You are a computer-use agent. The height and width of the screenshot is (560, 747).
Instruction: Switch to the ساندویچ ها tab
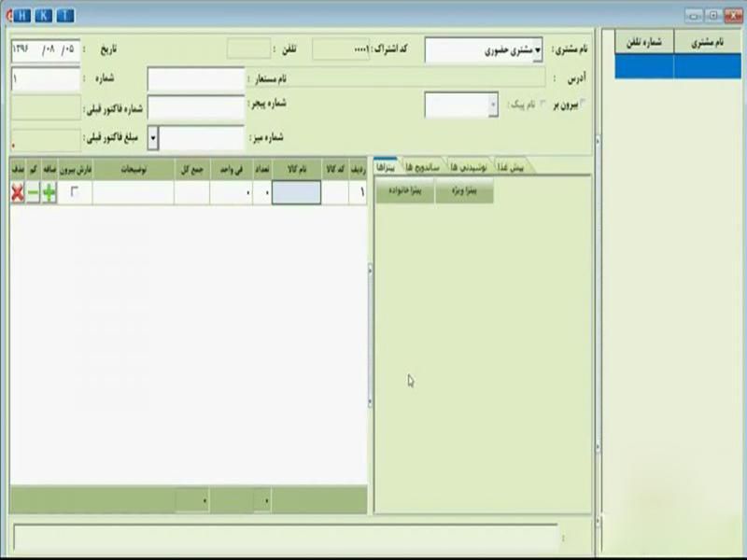[423, 167]
